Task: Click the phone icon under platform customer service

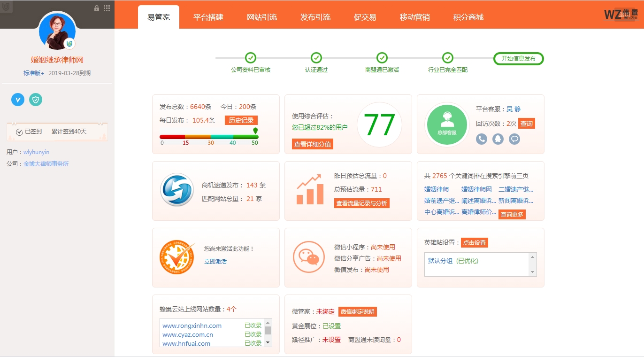Action: (x=482, y=139)
